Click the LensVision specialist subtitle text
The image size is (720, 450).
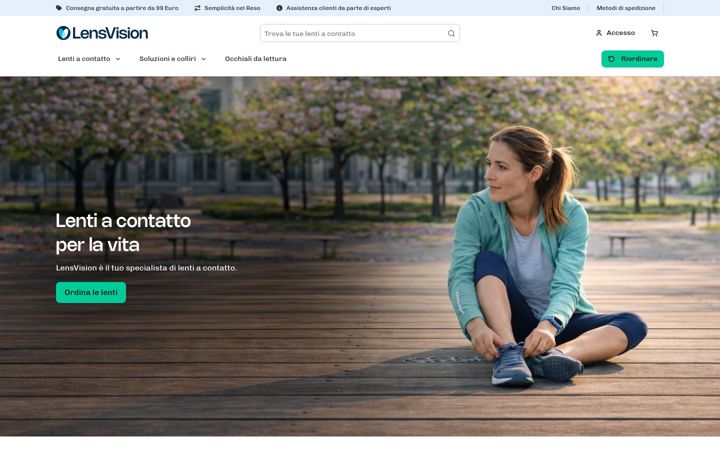point(146,268)
